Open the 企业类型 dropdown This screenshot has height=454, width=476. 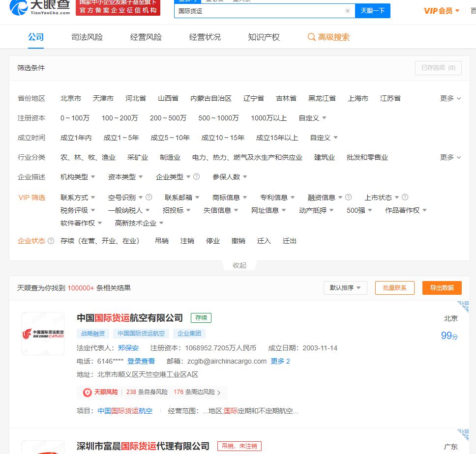coord(173,177)
